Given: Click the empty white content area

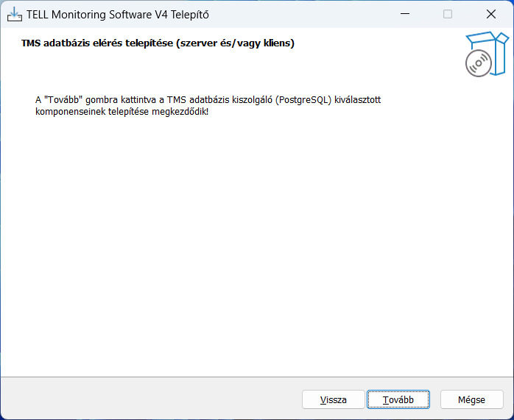Looking at the screenshot, I should [x=257, y=246].
